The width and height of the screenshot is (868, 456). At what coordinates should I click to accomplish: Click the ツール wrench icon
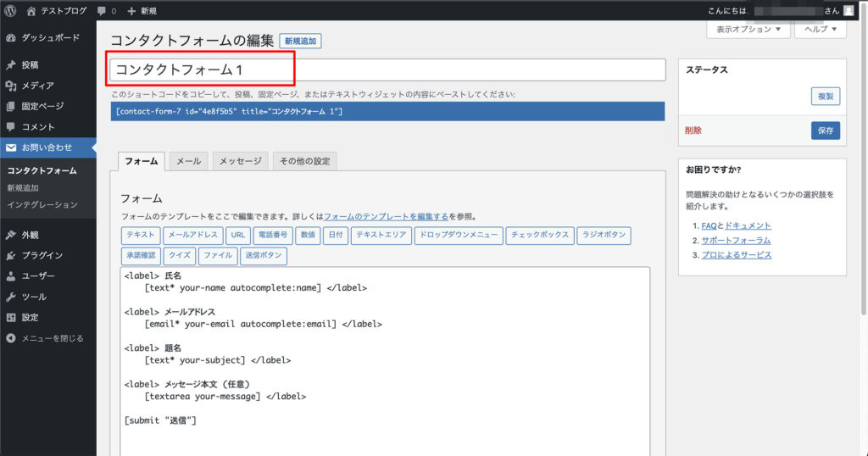10,297
